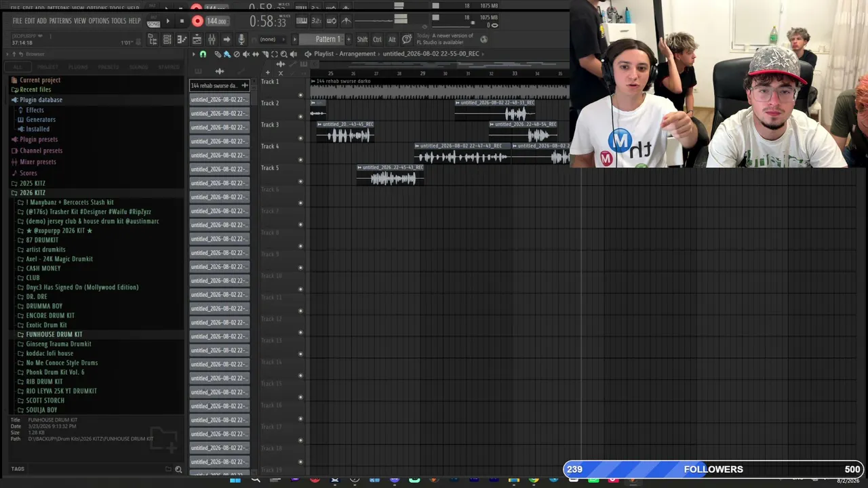Collapse the Plugin database folder
The image size is (868, 488).
(x=41, y=100)
